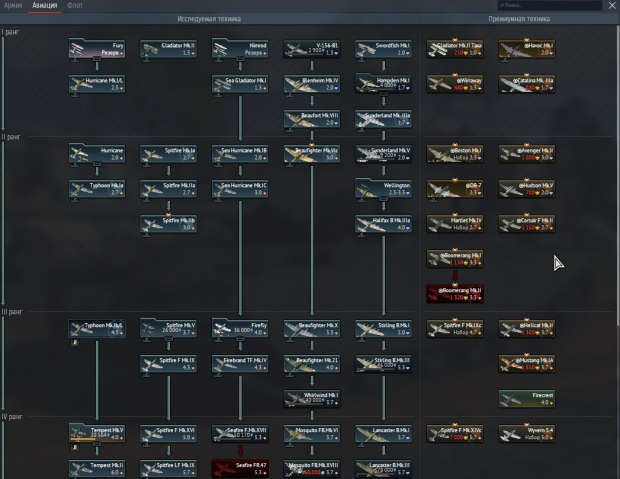Select the premium Mustang Mk.IA card
The image size is (620, 479).
click(x=526, y=364)
